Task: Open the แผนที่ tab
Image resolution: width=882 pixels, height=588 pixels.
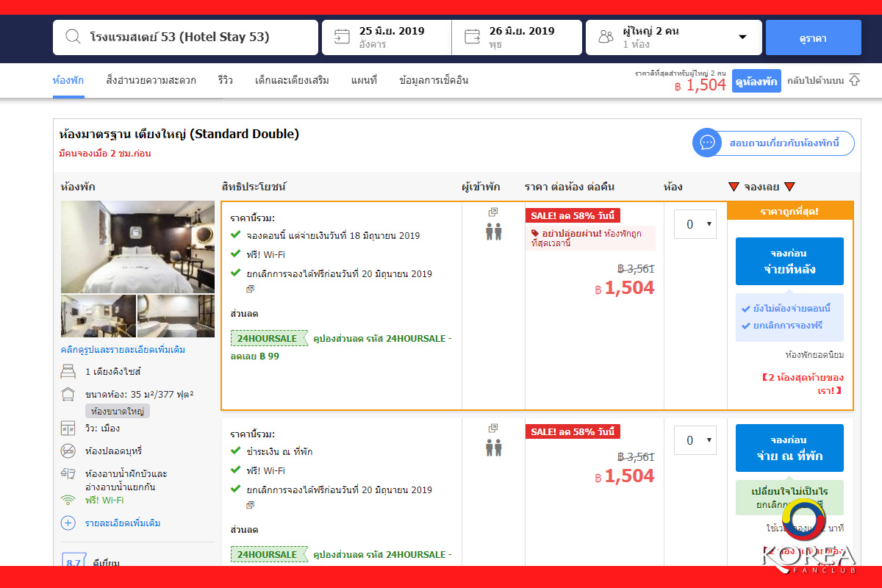Action: click(x=364, y=80)
